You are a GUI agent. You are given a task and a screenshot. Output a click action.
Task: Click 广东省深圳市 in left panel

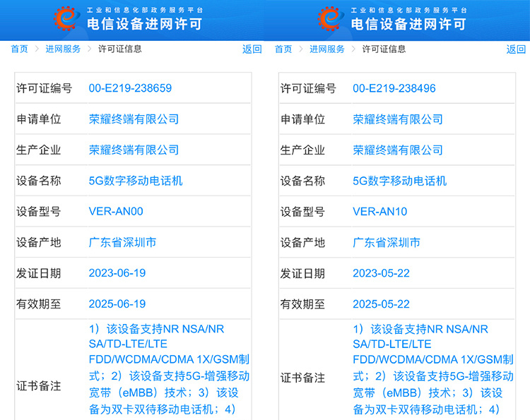[122, 242]
